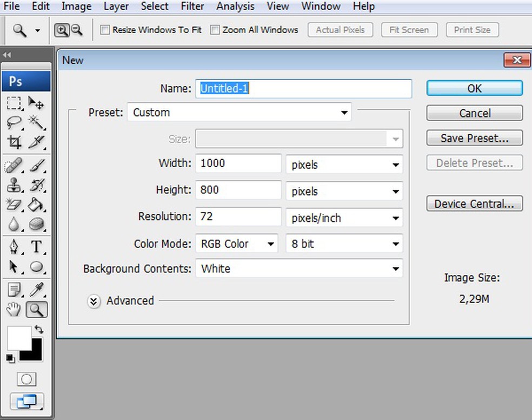Select the Paint Bucket tool

(36, 205)
